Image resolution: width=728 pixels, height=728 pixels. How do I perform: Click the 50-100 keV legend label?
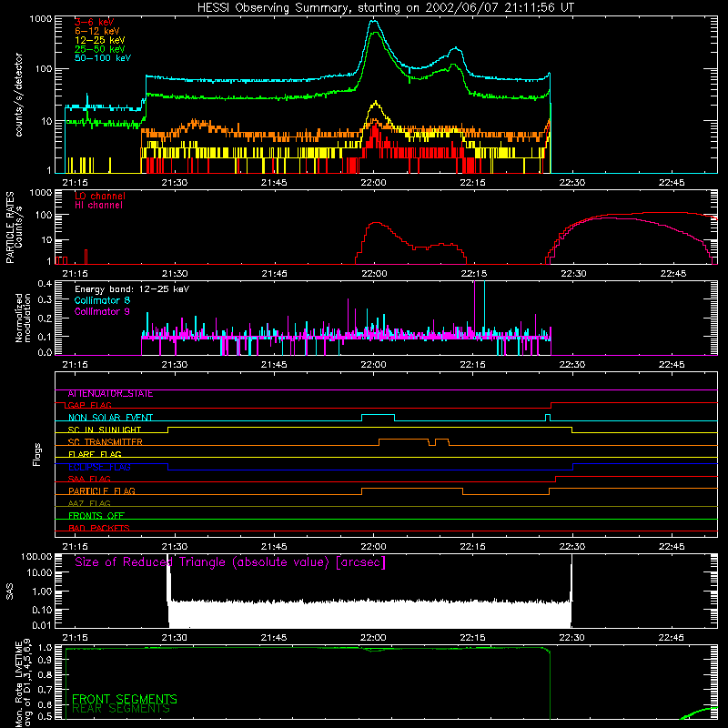pyautogui.click(x=103, y=58)
